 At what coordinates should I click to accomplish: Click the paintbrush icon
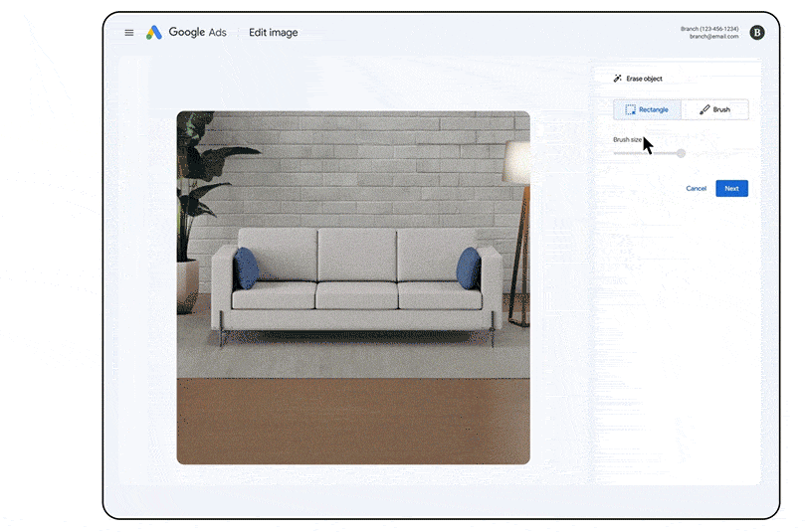pyautogui.click(x=705, y=109)
